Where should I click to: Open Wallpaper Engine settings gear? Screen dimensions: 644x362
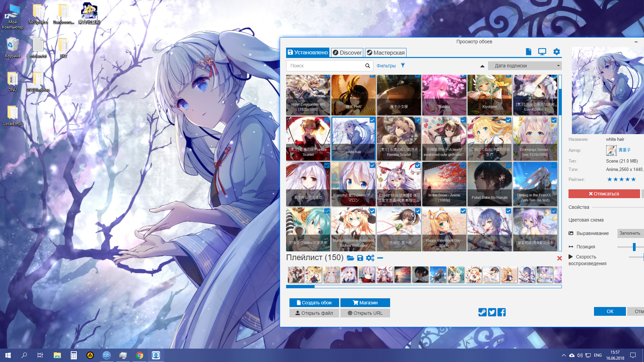[556, 52]
